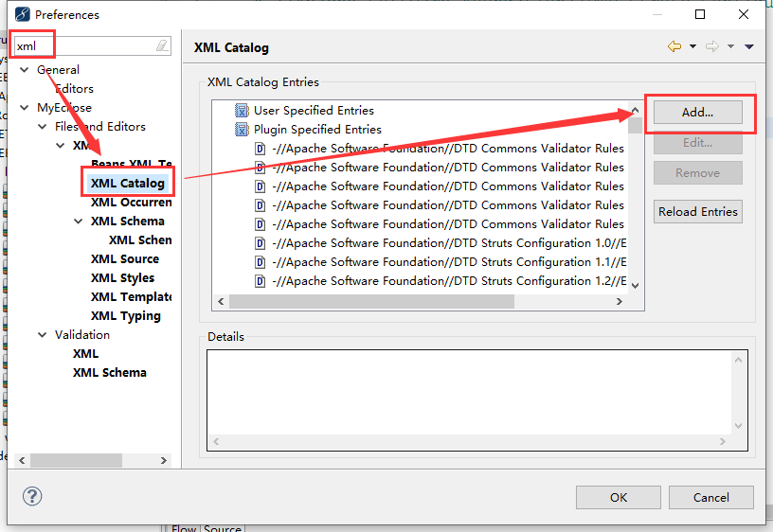Select XML under Validation
Viewport: 773px width, 532px height.
(86, 354)
